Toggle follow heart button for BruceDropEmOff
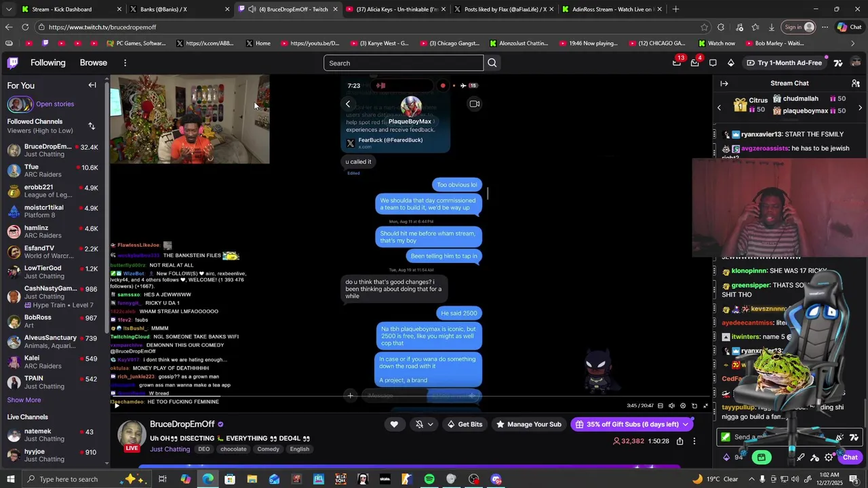 [394, 424]
